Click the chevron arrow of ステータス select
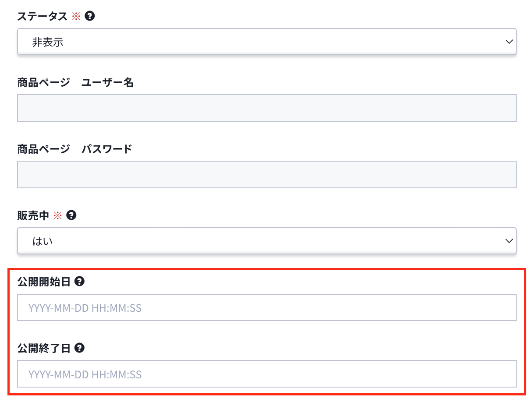The height and width of the screenshot is (402, 532). click(509, 42)
